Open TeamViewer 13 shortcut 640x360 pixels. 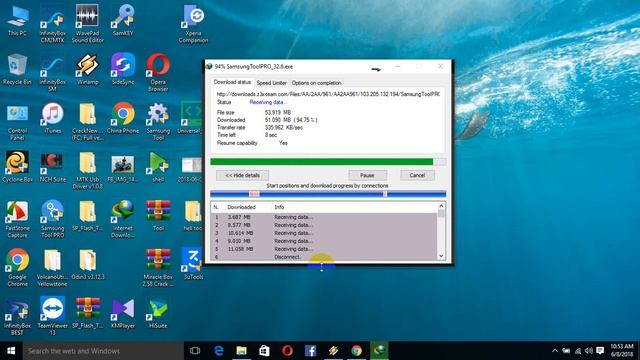click(x=53, y=316)
